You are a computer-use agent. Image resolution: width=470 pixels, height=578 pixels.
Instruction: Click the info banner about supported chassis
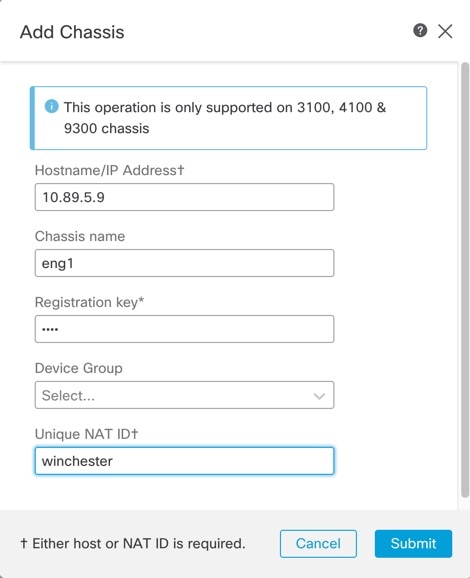(x=229, y=118)
